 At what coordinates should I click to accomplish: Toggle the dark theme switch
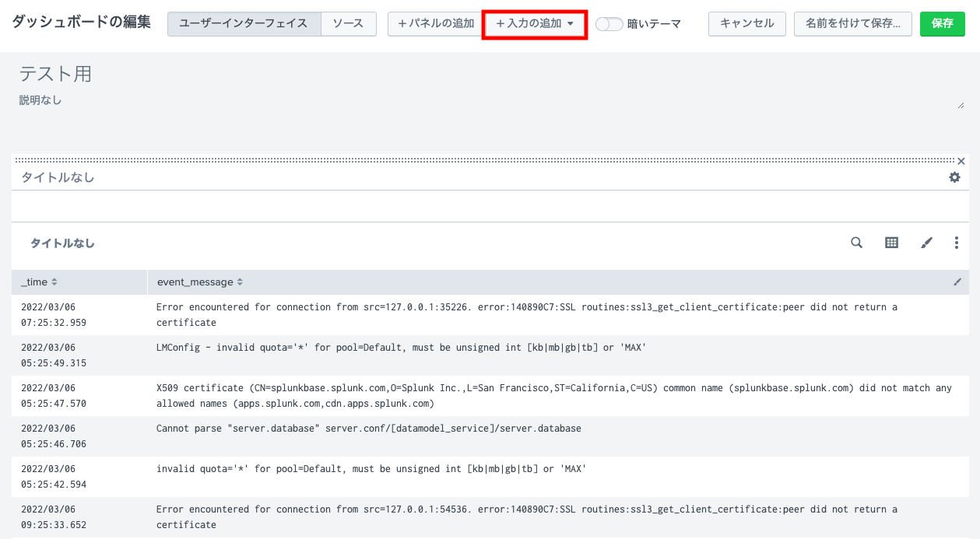point(609,24)
